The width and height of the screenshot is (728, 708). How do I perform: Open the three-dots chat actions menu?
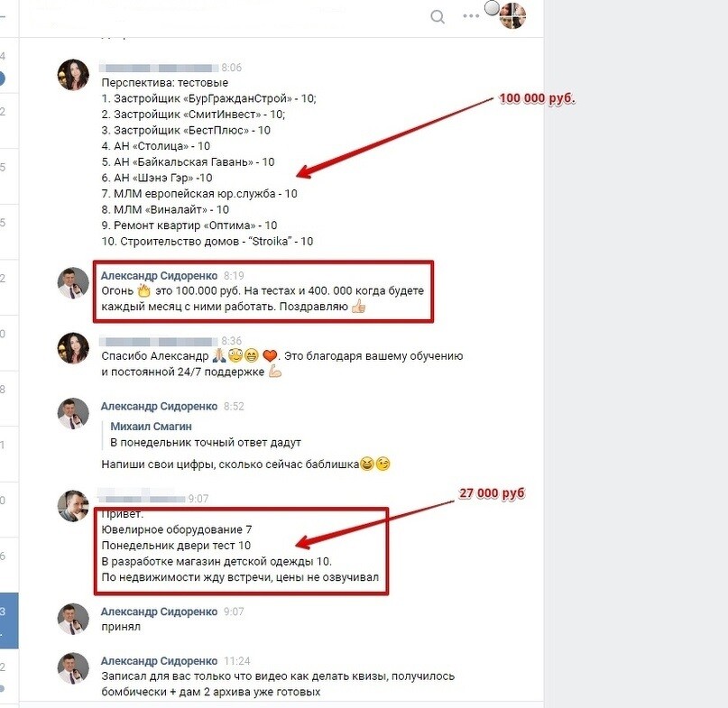[x=471, y=16]
